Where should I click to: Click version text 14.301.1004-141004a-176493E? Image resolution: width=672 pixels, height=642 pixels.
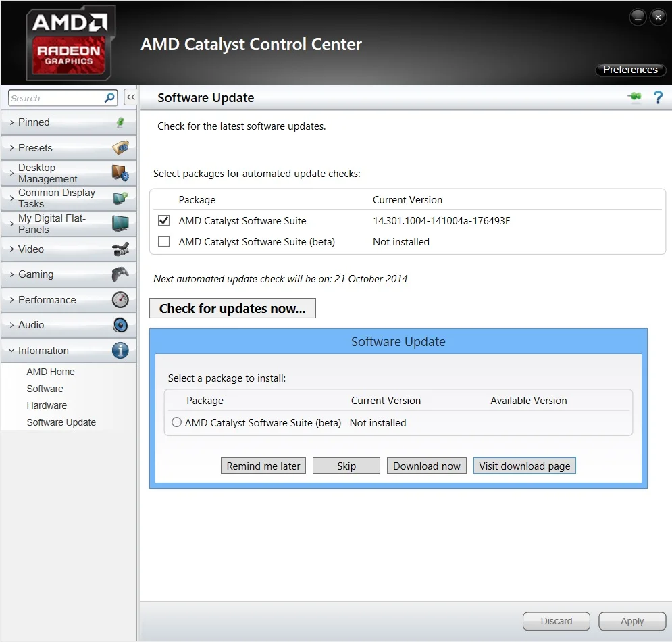click(442, 221)
